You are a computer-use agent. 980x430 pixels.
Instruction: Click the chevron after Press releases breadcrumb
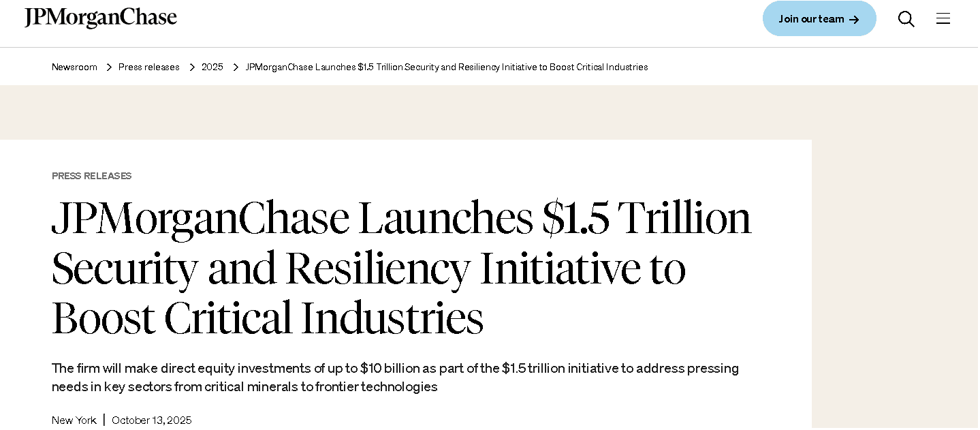coord(191,67)
